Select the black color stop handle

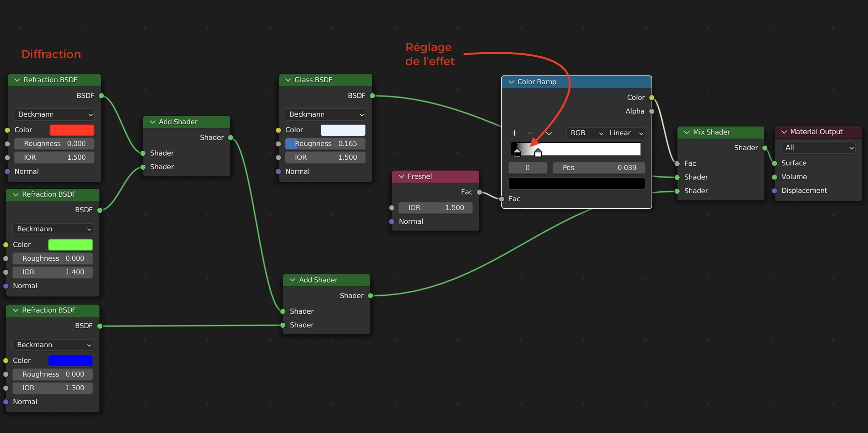[x=517, y=153]
